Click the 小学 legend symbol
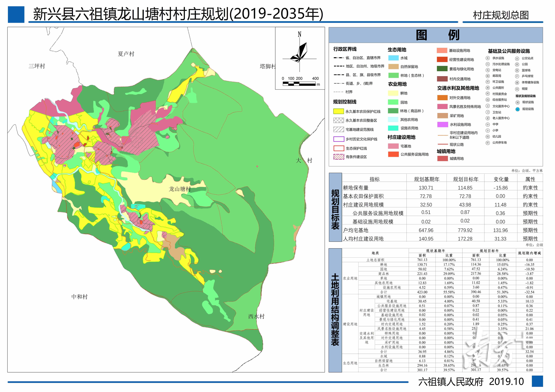The width and height of the screenshot is (555, 392). tap(488, 131)
